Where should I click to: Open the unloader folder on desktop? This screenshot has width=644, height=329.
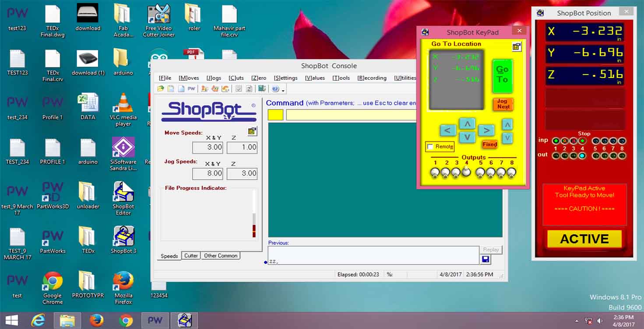pyautogui.click(x=88, y=195)
